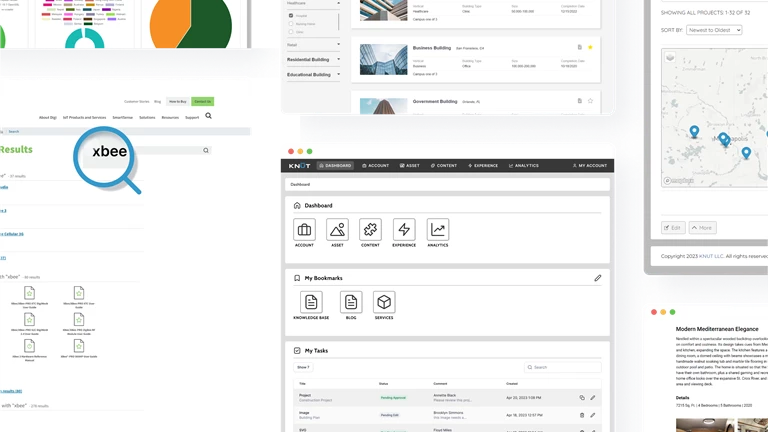Viewport: 768px width, 432px height.
Task: Delete the Building Plan image task
Action: point(582,415)
